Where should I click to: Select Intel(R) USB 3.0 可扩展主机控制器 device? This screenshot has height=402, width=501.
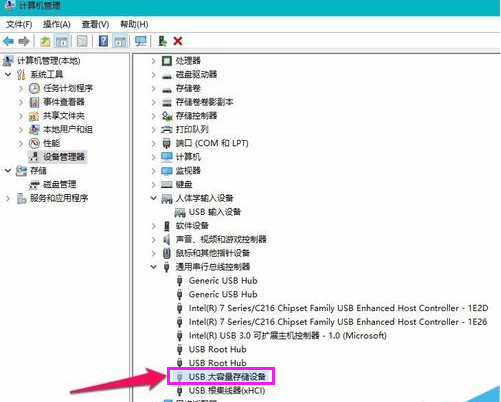tap(288, 335)
